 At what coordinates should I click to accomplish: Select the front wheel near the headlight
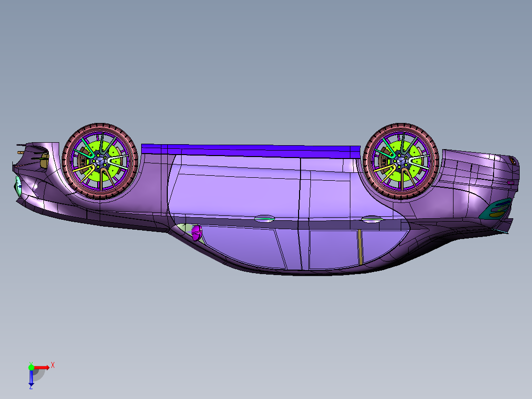[x=100, y=161]
